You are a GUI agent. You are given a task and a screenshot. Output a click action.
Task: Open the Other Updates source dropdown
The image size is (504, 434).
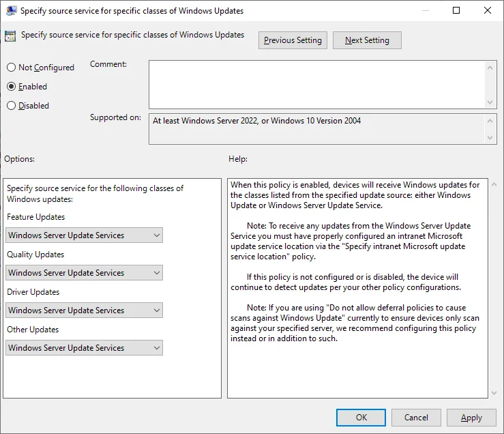84,348
